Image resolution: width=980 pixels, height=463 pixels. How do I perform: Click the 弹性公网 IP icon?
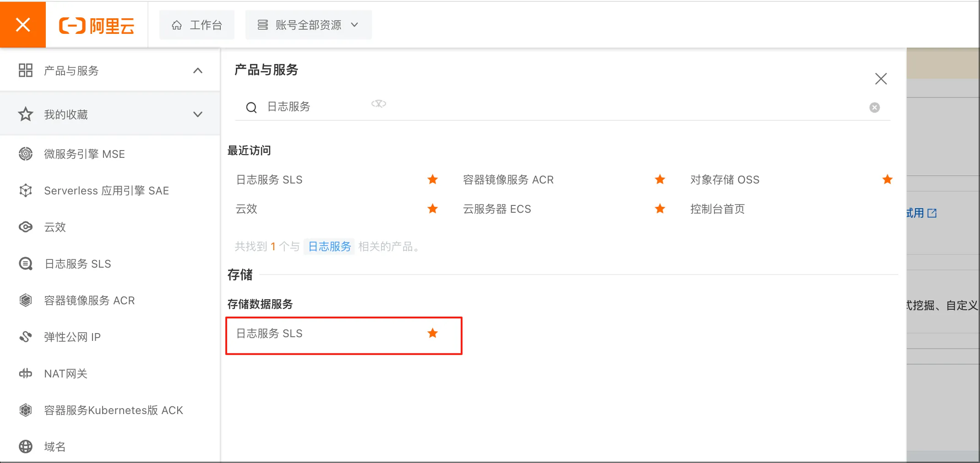(x=26, y=337)
